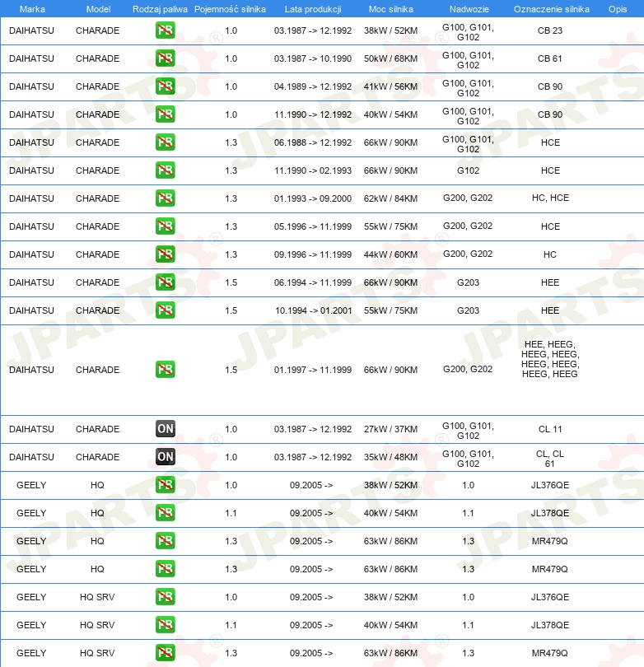Click diesel ON icon in CL 11 row
644x667 pixels.
pyautogui.click(x=166, y=429)
